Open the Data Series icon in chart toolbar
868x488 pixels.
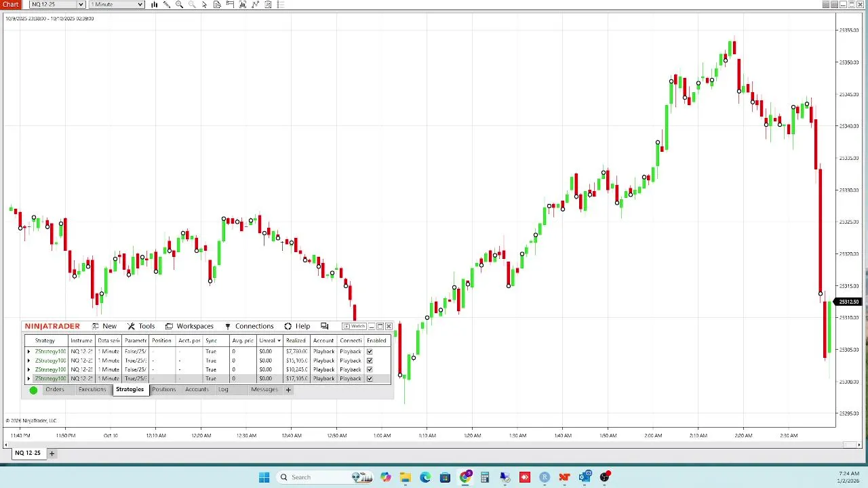pos(217,5)
